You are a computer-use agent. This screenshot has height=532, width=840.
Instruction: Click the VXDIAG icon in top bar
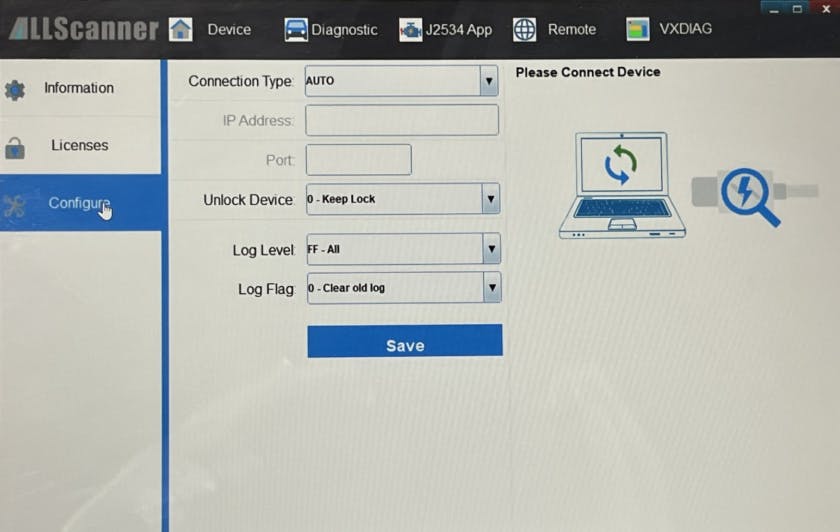(x=638, y=29)
